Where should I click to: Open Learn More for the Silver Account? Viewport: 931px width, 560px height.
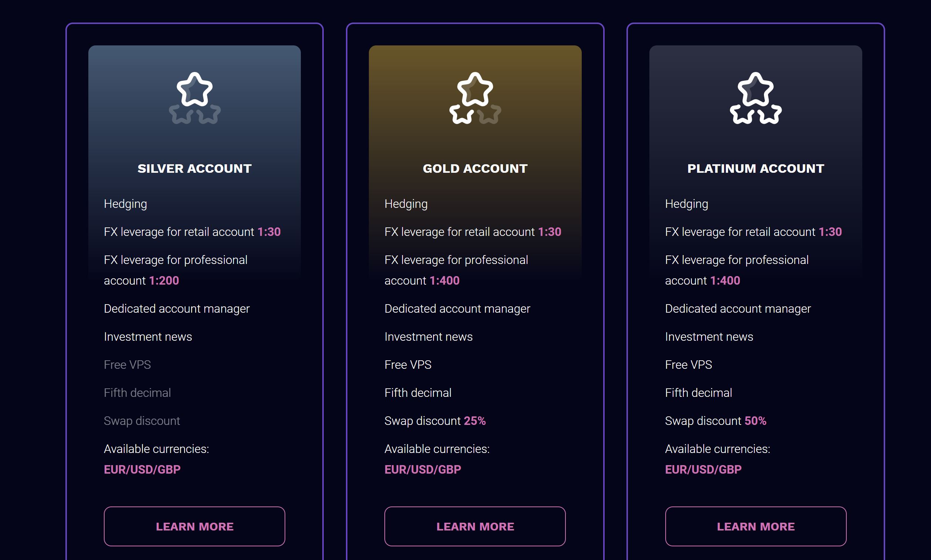(x=194, y=526)
